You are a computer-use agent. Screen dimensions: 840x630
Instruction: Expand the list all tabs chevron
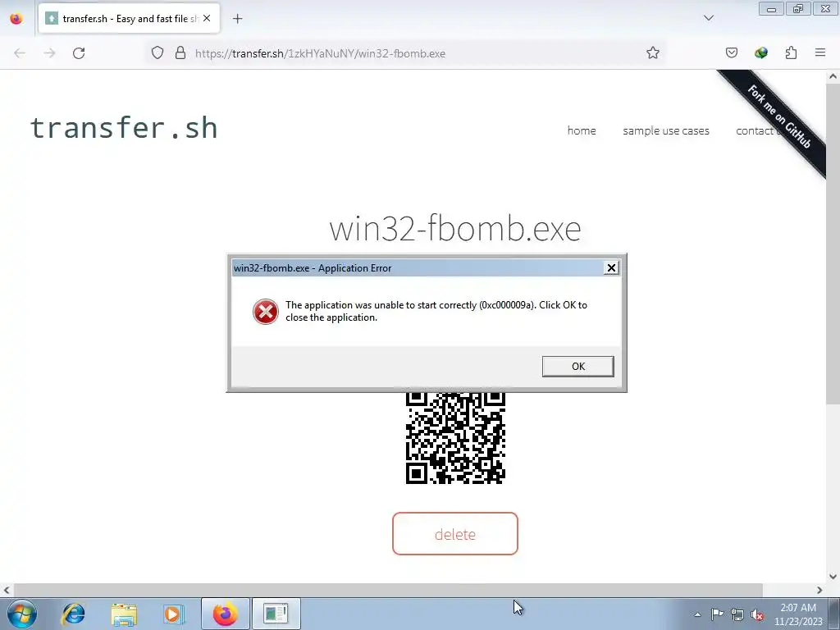point(708,18)
